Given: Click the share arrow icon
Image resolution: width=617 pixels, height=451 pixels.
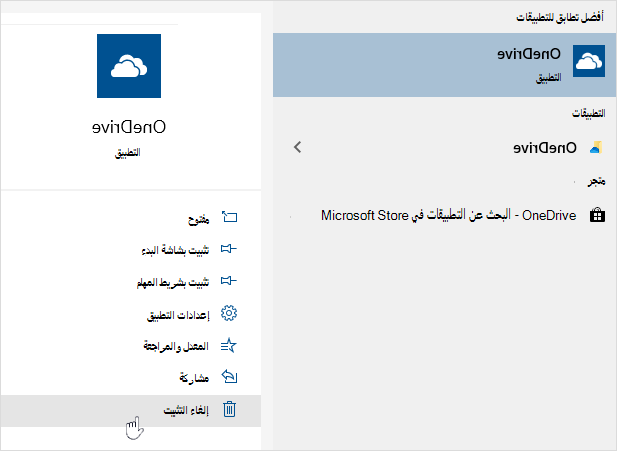Looking at the screenshot, I should [229, 377].
